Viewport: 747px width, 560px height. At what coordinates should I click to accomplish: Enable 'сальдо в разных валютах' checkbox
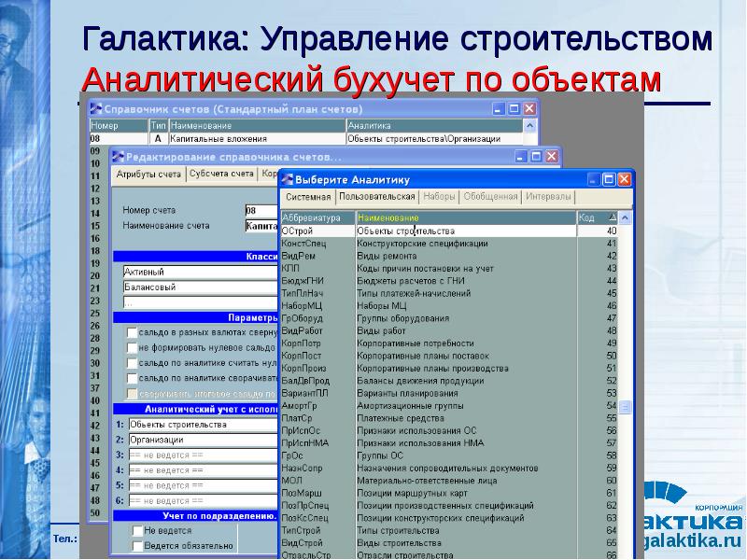(131, 332)
